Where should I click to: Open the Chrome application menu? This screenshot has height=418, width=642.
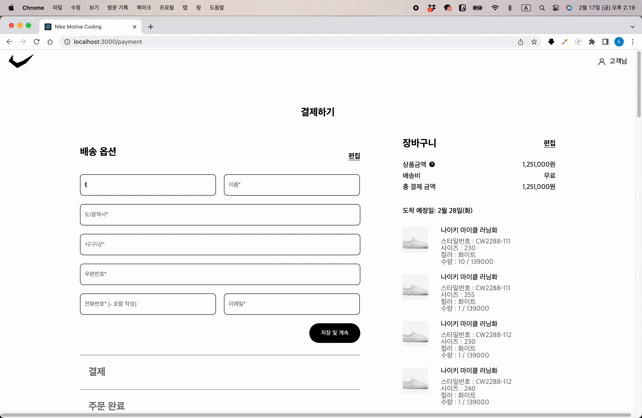(33, 8)
